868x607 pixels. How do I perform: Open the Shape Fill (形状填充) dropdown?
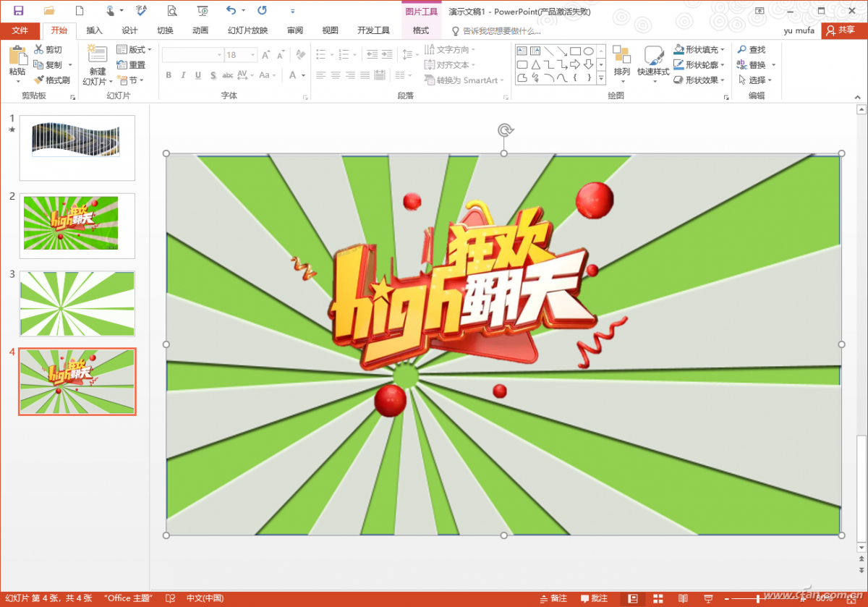pos(699,50)
